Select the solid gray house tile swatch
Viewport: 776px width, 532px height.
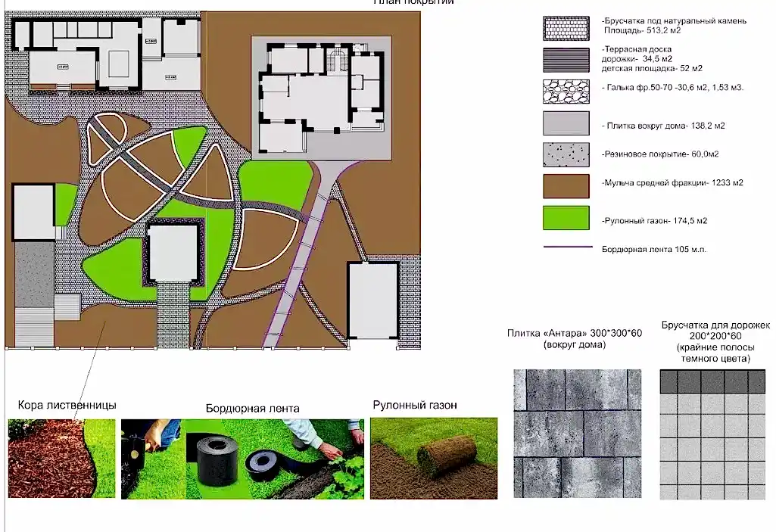566,123
